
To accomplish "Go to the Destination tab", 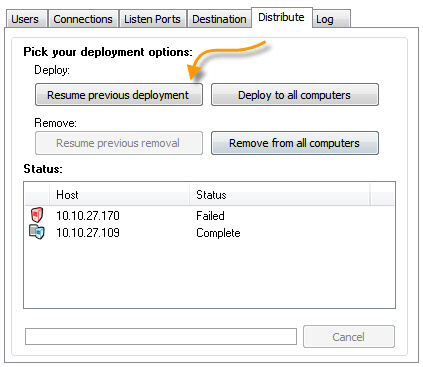I will click(219, 19).
